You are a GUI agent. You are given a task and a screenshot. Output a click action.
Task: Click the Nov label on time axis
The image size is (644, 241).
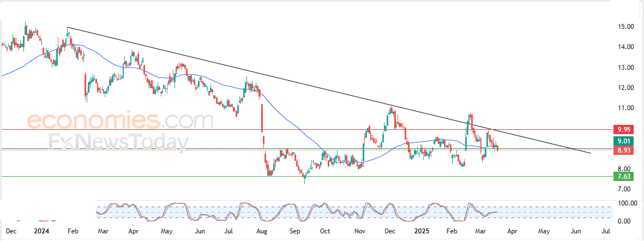[360, 231]
